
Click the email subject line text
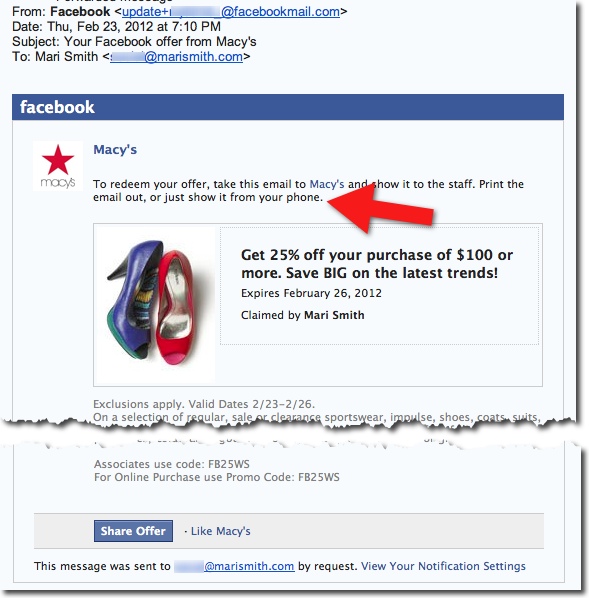coord(134,41)
